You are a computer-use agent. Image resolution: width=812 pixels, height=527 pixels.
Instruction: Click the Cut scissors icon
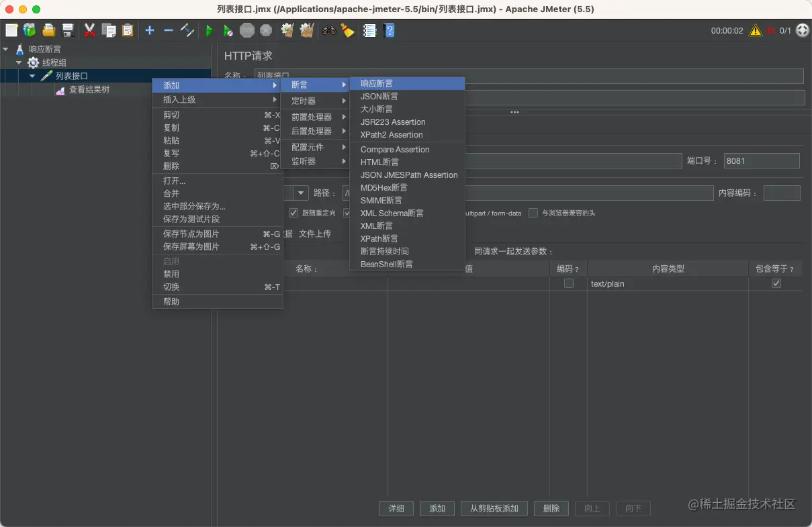[89, 30]
